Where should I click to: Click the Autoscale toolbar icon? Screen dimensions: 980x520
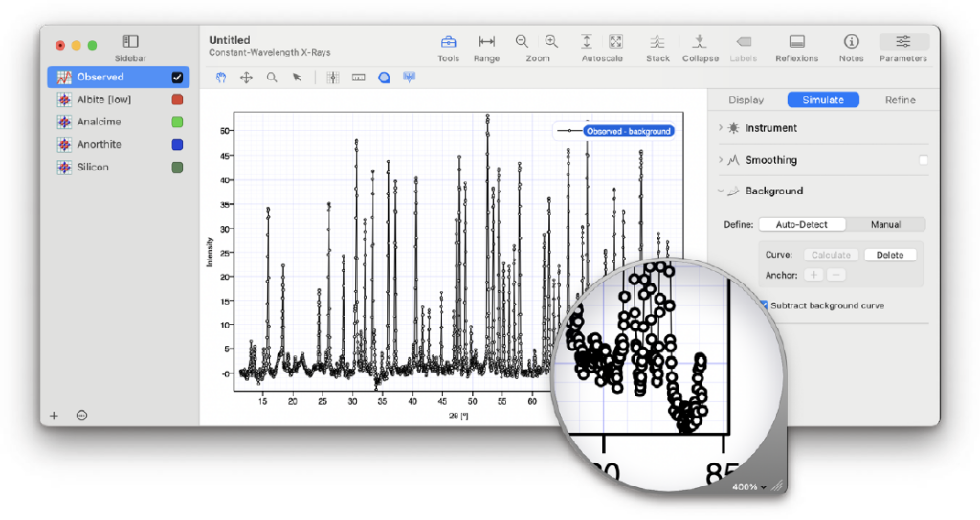[587, 42]
